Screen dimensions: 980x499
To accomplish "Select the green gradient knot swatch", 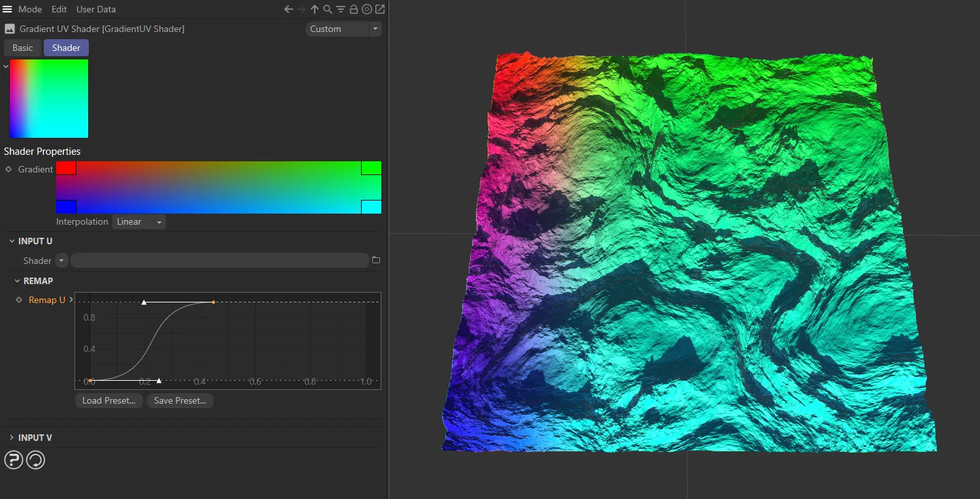I will click(x=371, y=168).
